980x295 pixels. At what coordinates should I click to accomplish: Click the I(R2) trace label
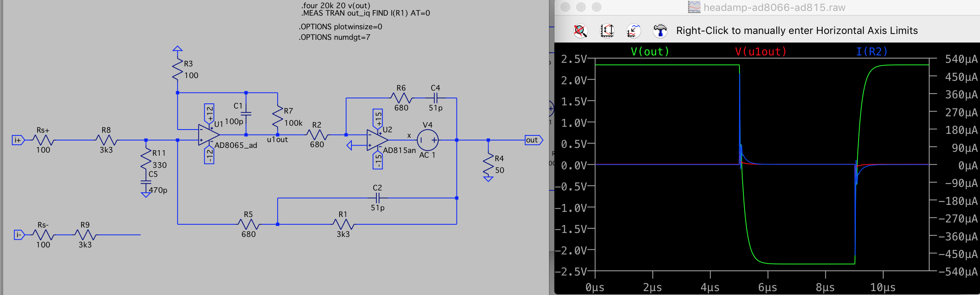(871, 52)
